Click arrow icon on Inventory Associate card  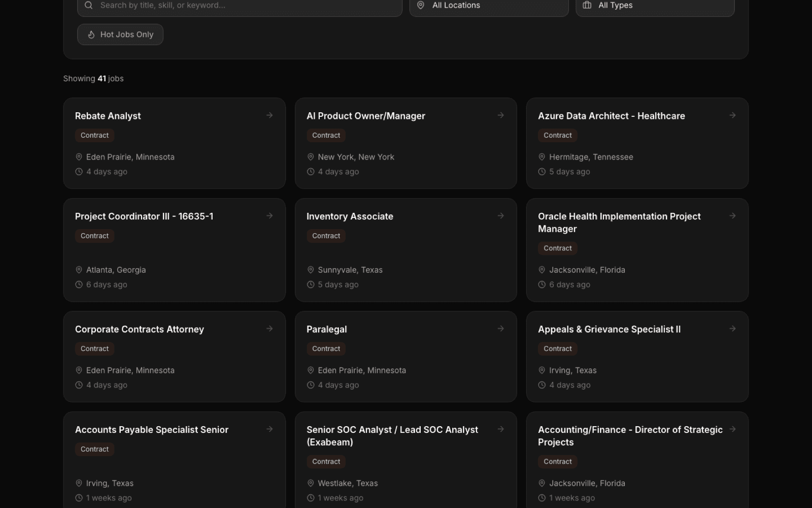[x=501, y=216]
